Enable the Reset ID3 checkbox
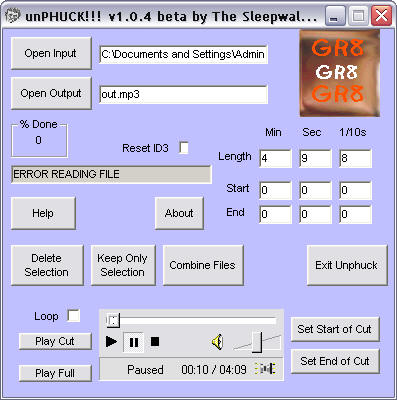 pyautogui.click(x=184, y=148)
